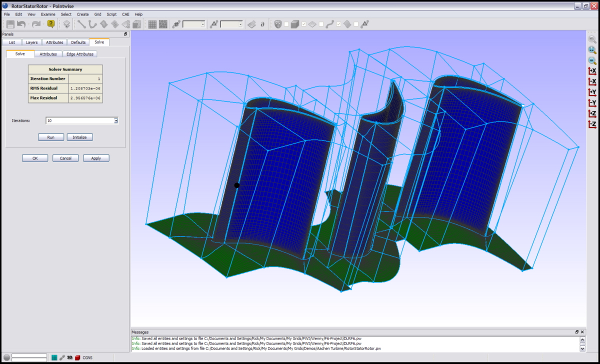Open the dimension dropdown beside the # icon
600x364 pixels.
coord(202,24)
